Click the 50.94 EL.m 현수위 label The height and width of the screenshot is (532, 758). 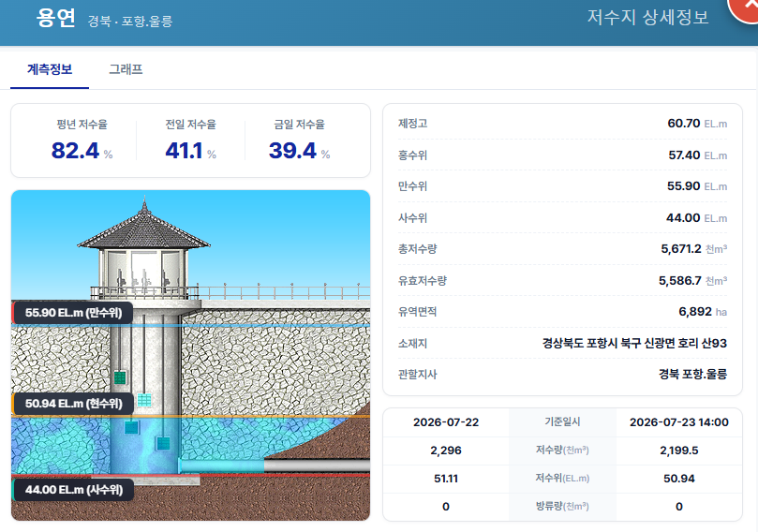click(x=73, y=404)
